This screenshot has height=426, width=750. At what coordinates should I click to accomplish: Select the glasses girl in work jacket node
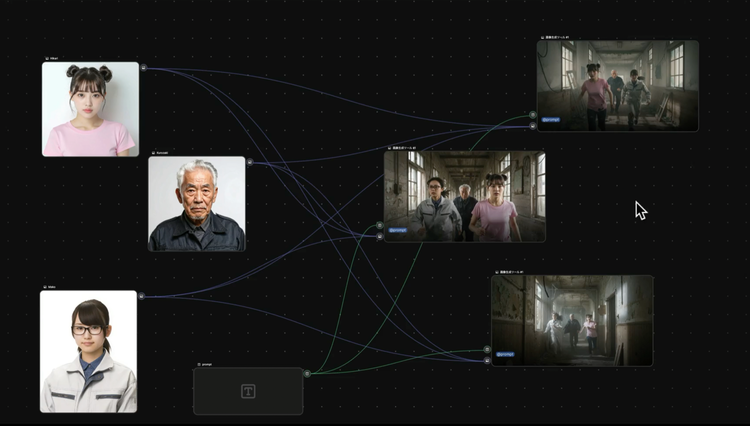click(x=88, y=351)
